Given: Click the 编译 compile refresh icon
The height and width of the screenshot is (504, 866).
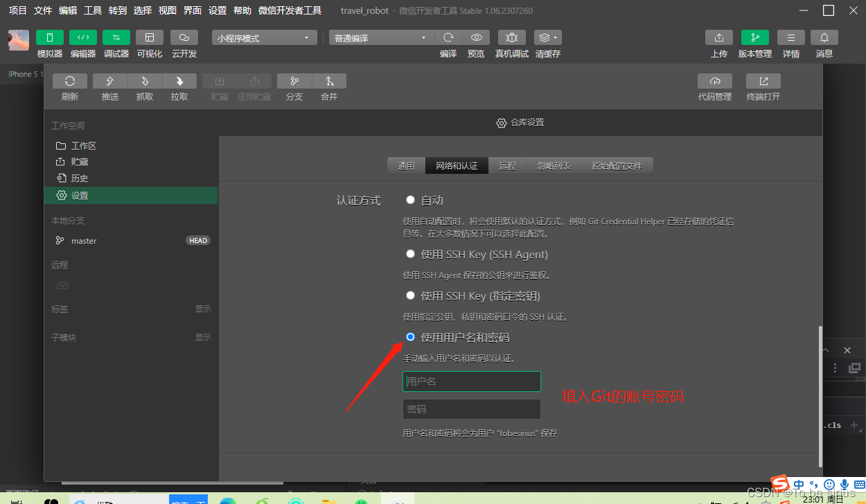Looking at the screenshot, I should pyautogui.click(x=448, y=37).
